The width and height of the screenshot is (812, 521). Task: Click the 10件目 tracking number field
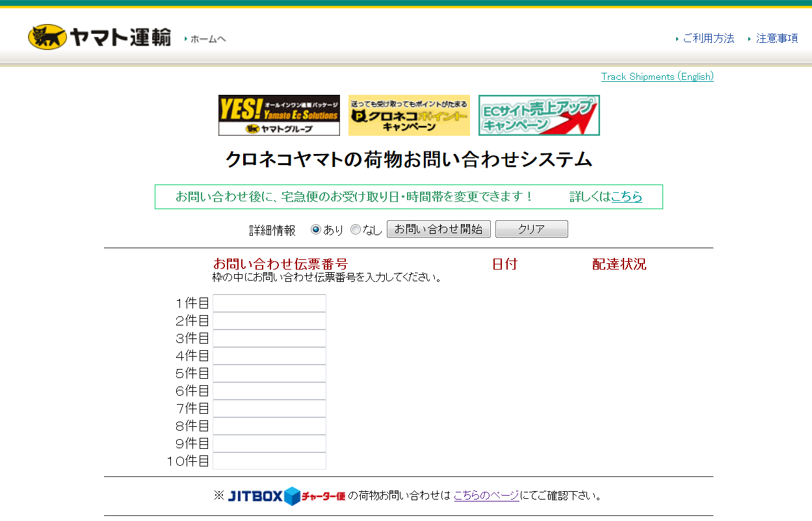click(269, 461)
